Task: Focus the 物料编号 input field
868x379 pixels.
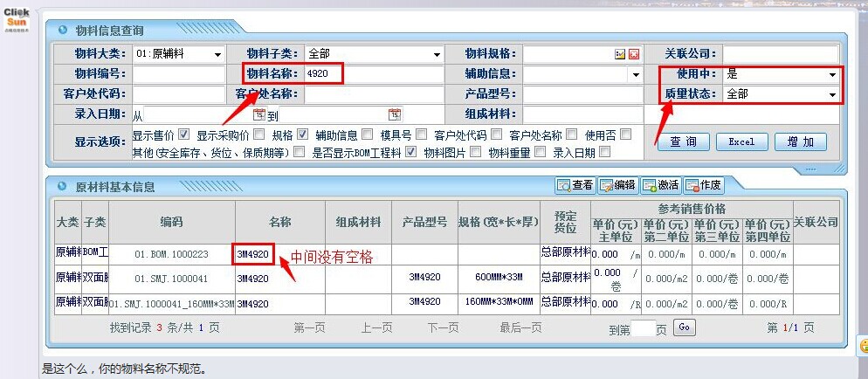Action: pyautogui.click(x=178, y=74)
